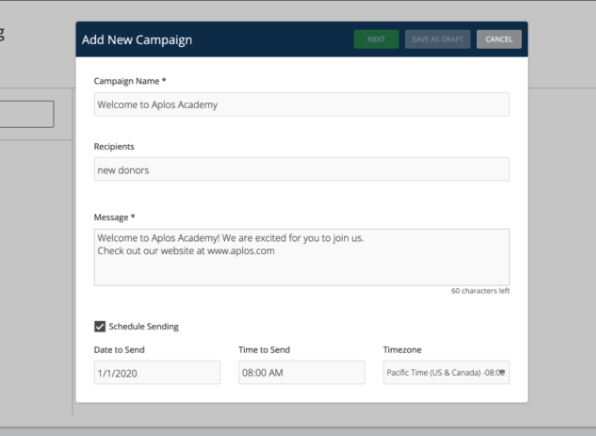Viewport: 596px width, 436px height.
Task: Click the 'Timezone' label
Action: click(x=402, y=350)
